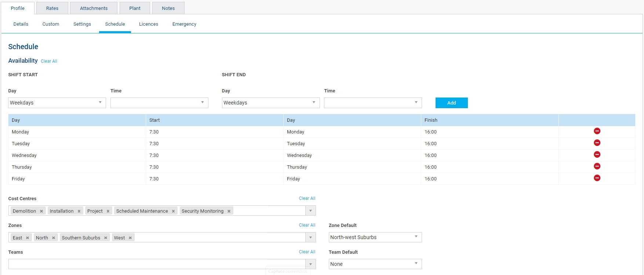
Task: Delete the Thursday shift entry
Action: [597, 166]
